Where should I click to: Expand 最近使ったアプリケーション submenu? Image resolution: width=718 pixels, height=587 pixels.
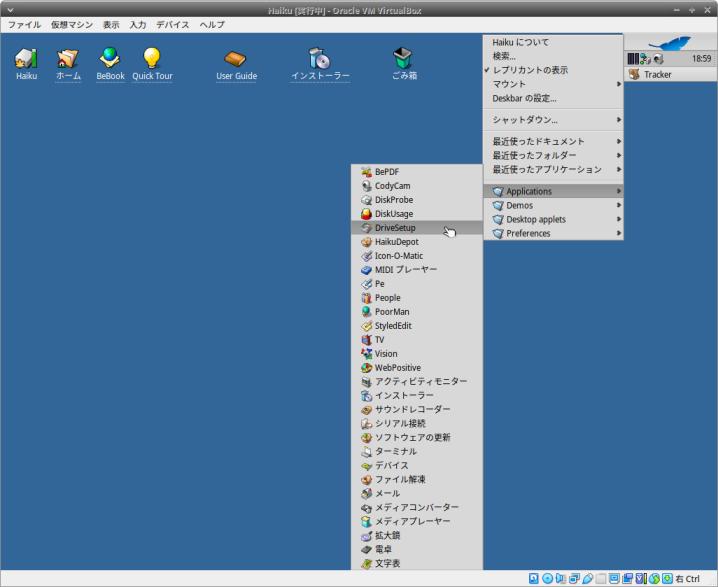[553, 169]
